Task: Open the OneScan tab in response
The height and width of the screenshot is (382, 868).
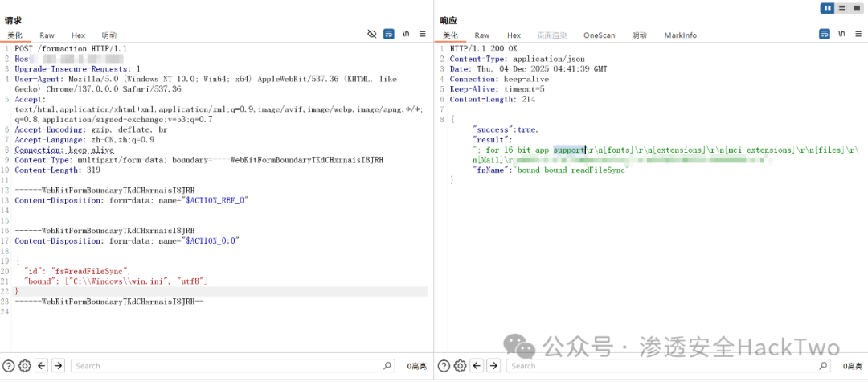Action: pos(599,35)
